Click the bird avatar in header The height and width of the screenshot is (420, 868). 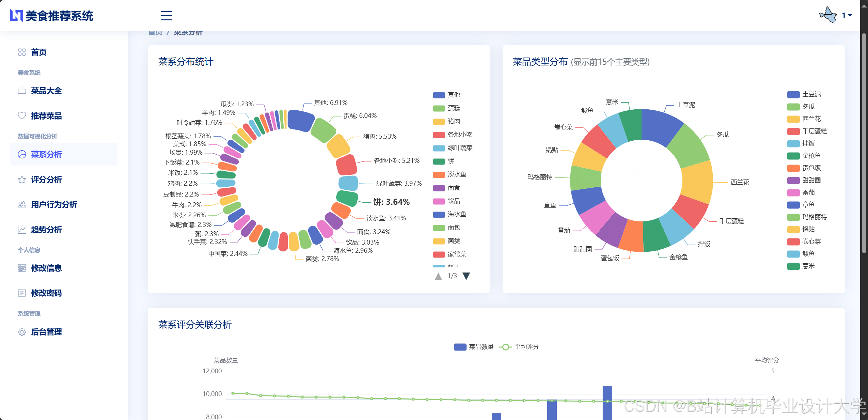tap(828, 15)
